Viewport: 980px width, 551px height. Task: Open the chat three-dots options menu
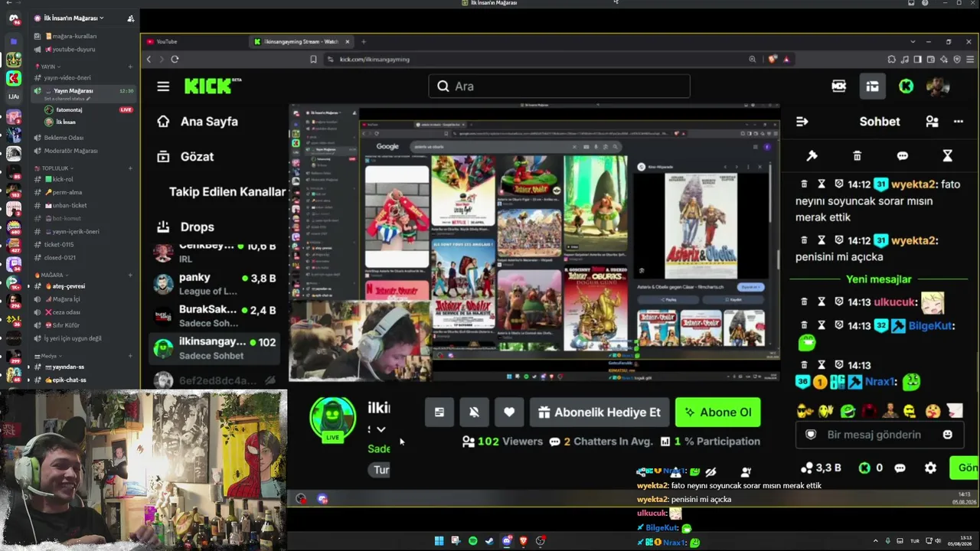958,122
